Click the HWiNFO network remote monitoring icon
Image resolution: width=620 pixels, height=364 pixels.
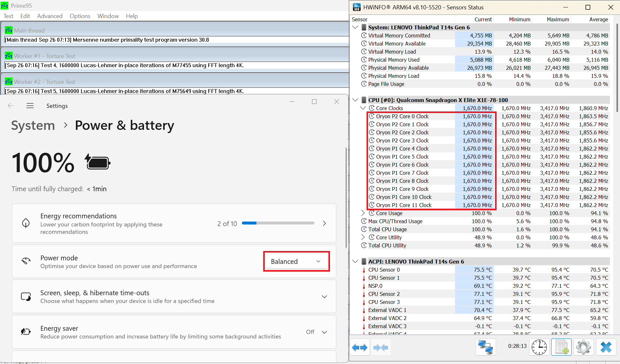pos(485,348)
